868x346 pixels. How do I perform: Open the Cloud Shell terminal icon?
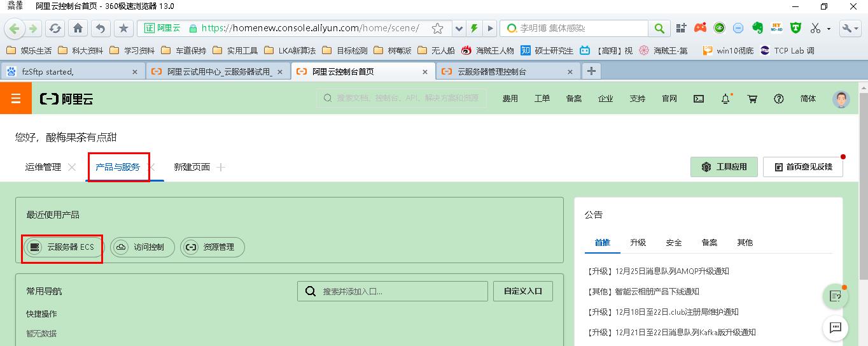(x=698, y=99)
